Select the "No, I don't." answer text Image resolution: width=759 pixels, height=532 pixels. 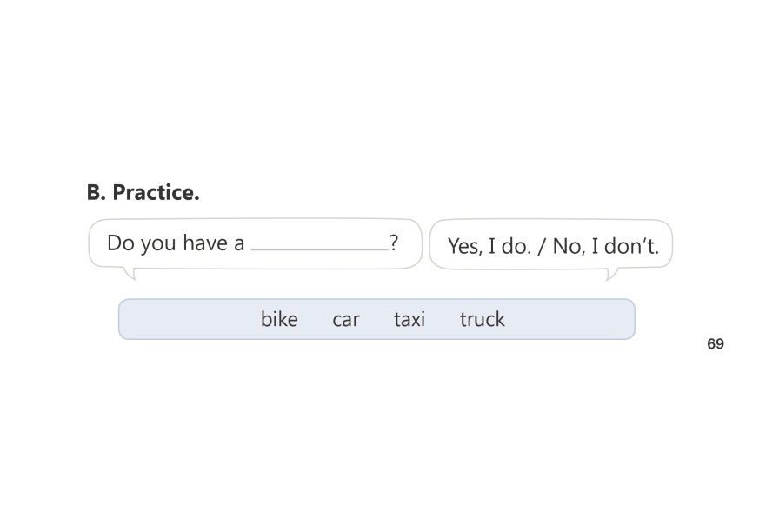click(605, 246)
